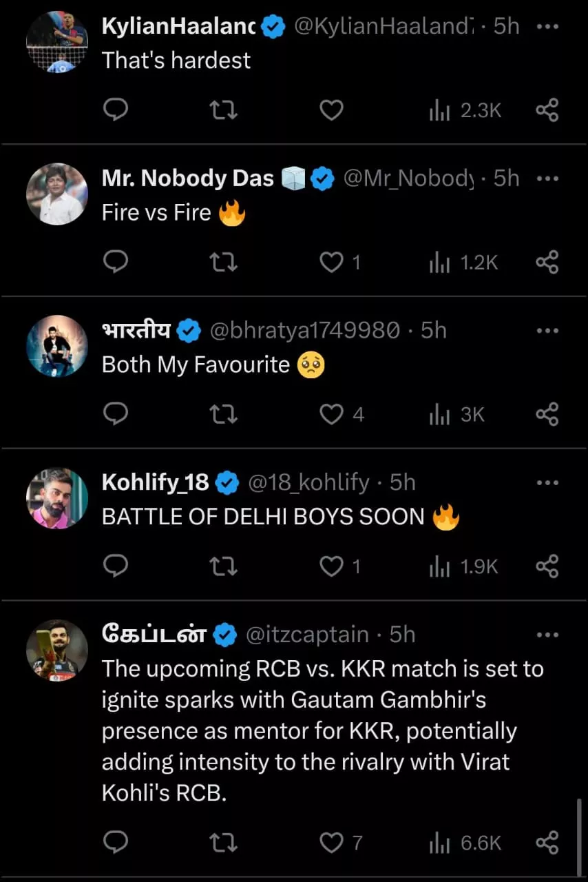Open Kohlify_18's profile picture
588x882 pixels.
coord(57,498)
